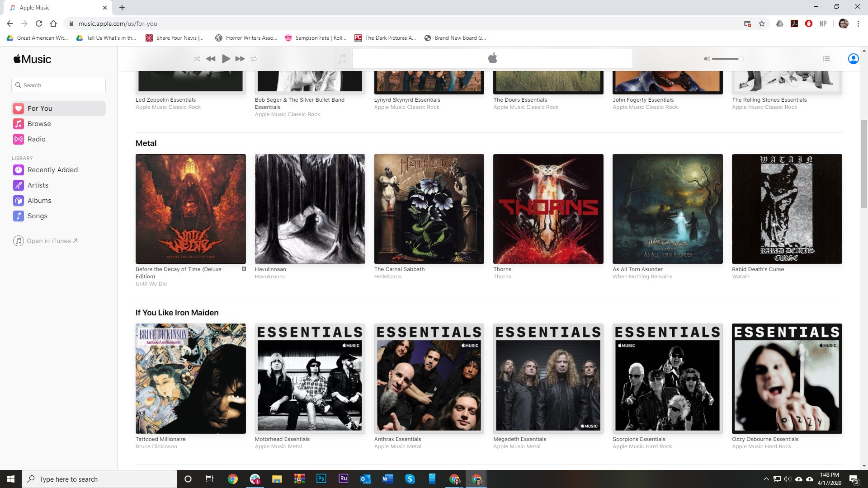Open the account profile menu
868x488 pixels.
coord(853,59)
